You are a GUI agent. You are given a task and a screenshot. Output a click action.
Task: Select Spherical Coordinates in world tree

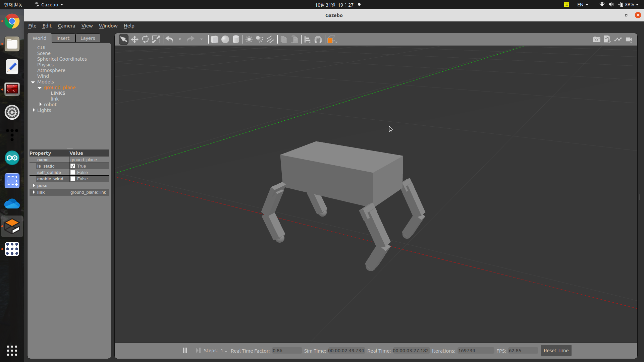pos(62,59)
